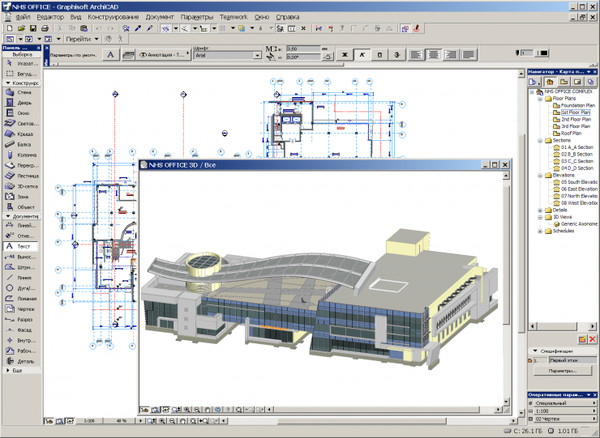Viewport: 600px width, 438px height.
Task: Open the Редактор menu
Action: tap(50, 17)
